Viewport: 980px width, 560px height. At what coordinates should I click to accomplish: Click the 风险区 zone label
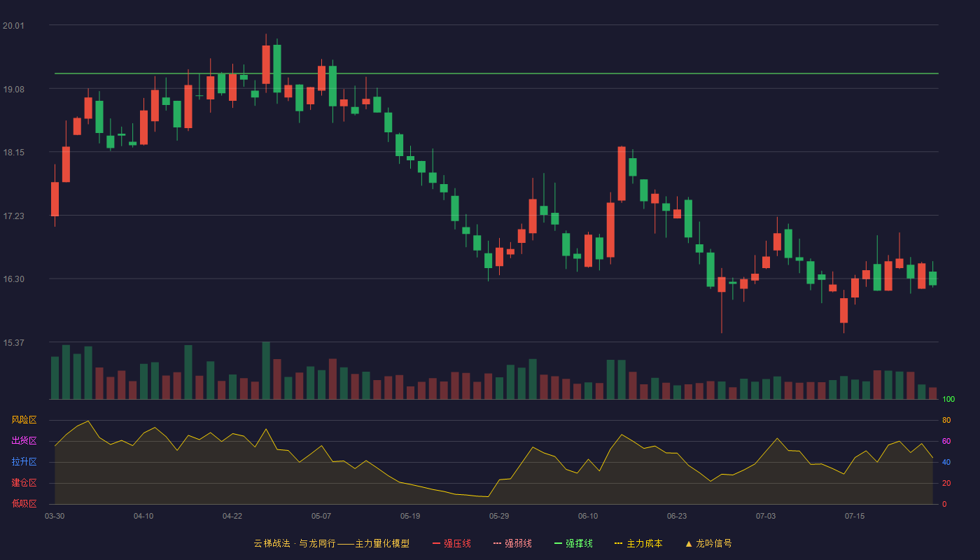(x=24, y=420)
